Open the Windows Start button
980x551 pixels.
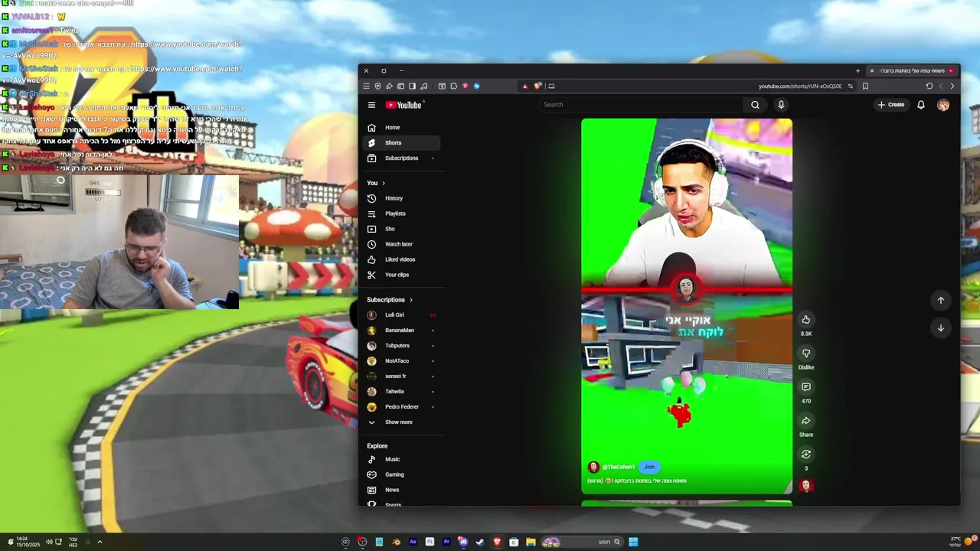(633, 542)
